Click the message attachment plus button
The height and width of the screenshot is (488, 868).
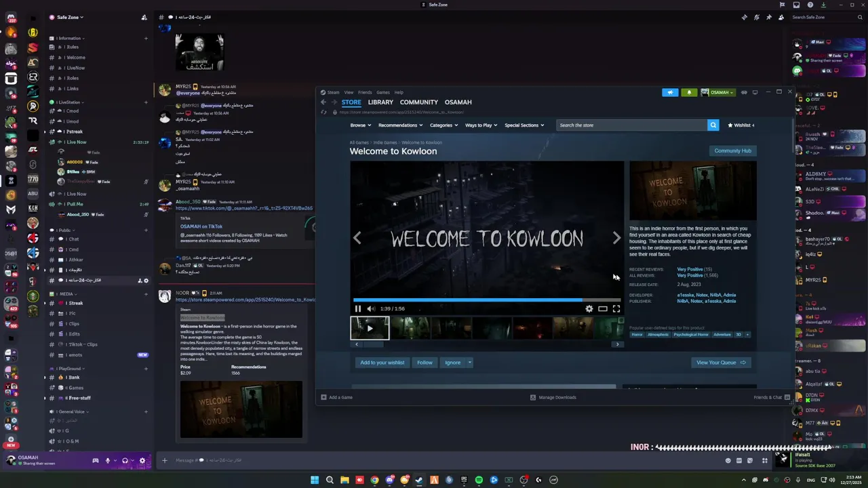tap(164, 460)
